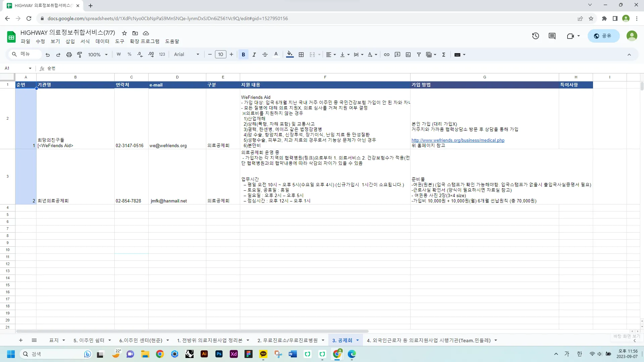644x362 pixels.
Task: Open the wefriends.org medical.php link
Action: click(x=458, y=140)
